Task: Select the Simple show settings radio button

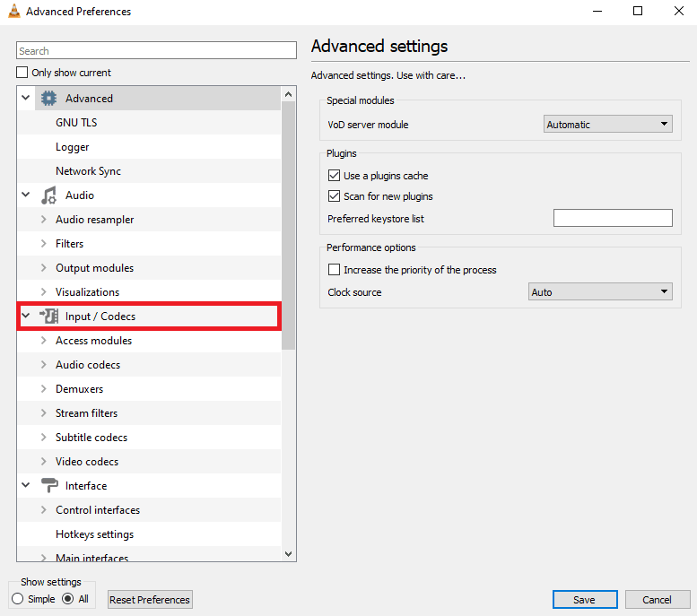Action: pyautogui.click(x=17, y=599)
